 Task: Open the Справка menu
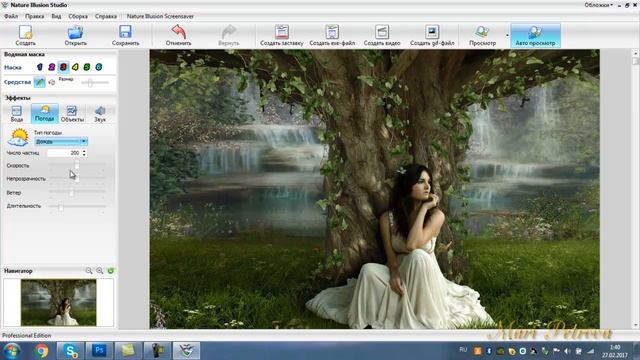coord(106,16)
